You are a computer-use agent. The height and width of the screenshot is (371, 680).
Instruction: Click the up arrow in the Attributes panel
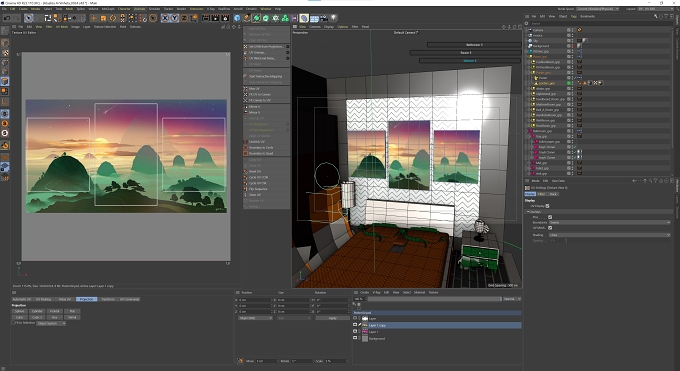[x=645, y=181]
